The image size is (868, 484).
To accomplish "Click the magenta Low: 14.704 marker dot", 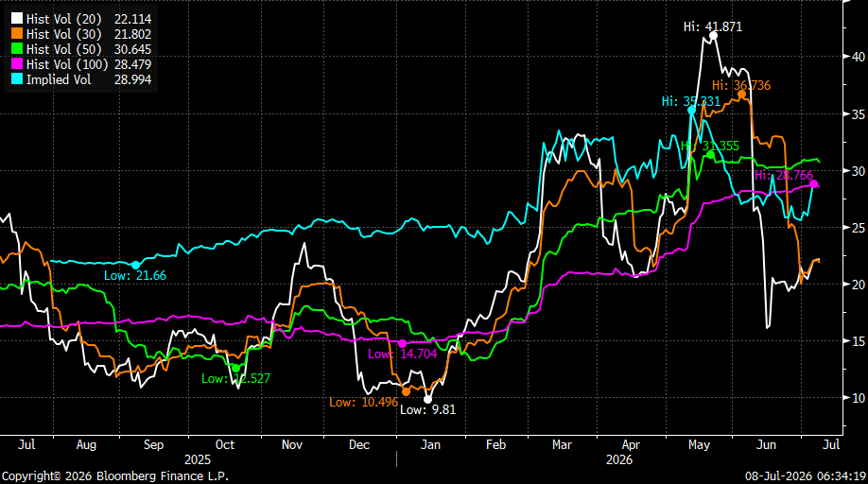I will pos(403,343).
